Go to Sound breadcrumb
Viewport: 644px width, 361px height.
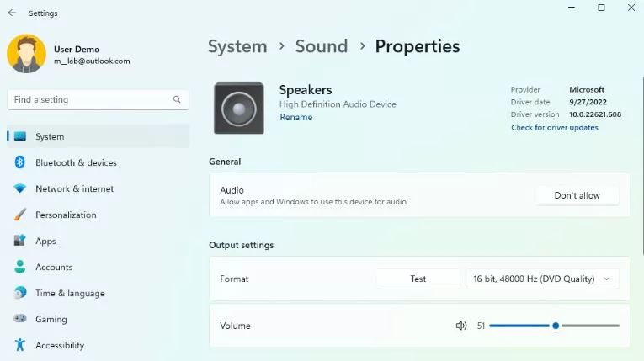322,46
